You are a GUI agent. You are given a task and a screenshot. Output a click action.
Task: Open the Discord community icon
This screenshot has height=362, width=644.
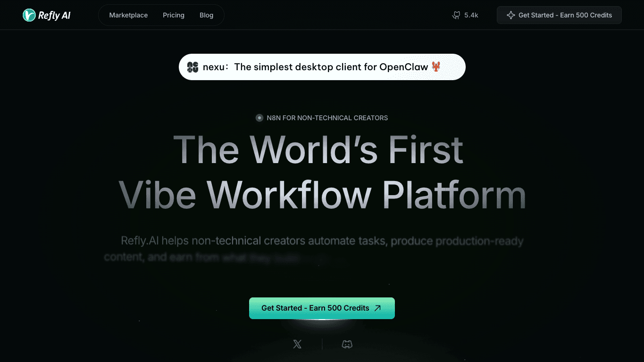point(347,345)
